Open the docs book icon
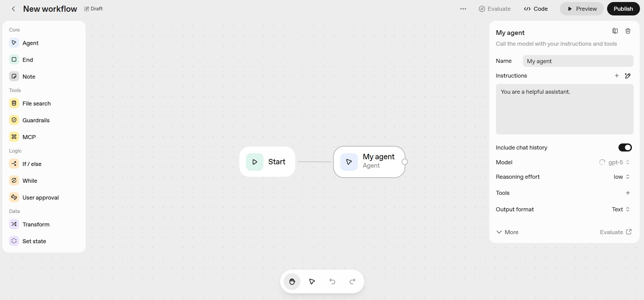 click(615, 31)
